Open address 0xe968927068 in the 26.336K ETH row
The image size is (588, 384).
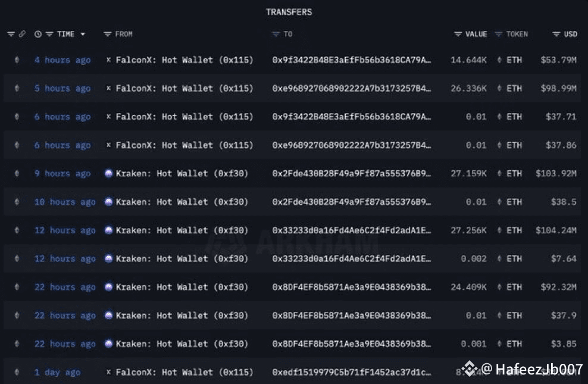click(x=351, y=89)
